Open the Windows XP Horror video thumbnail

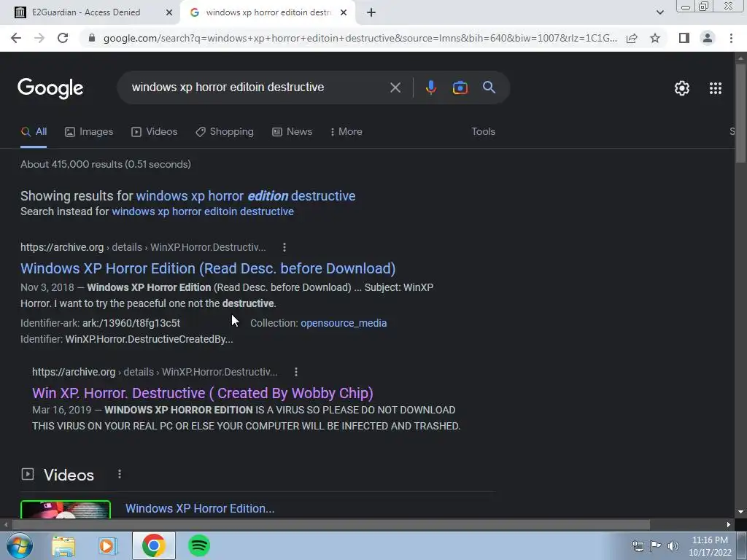[66, 509]
